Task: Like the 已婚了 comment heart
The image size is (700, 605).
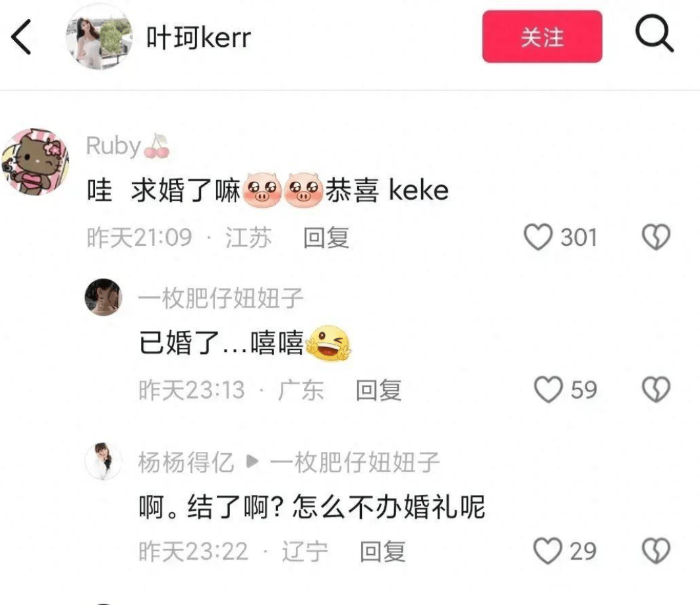Action: pos(548,389)
